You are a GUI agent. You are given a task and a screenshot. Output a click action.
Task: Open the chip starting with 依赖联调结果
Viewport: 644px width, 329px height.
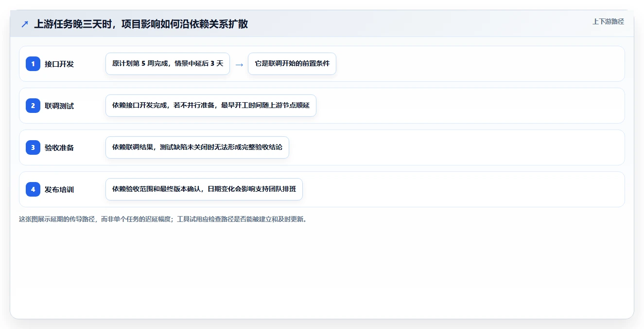tap(197, 147)
